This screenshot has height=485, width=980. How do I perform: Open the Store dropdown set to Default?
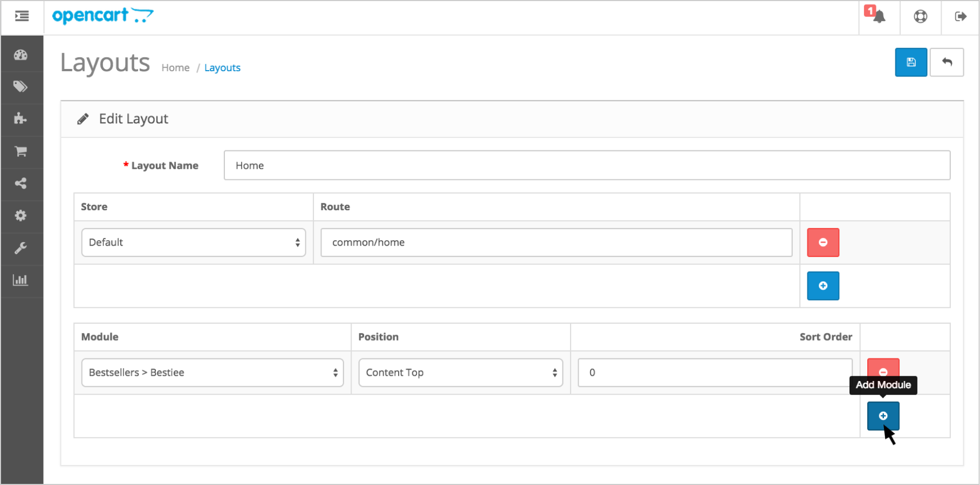click(x=194, y=242)
